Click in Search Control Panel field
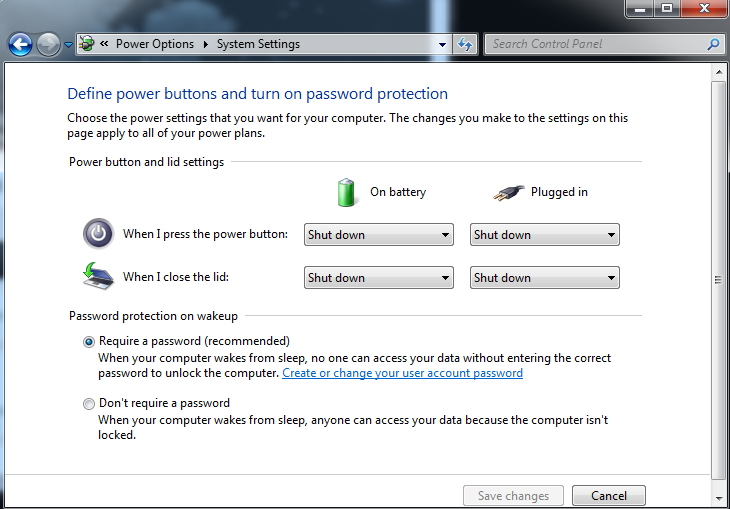The width and height of the screenshot is (730, 509). [596, 44]
